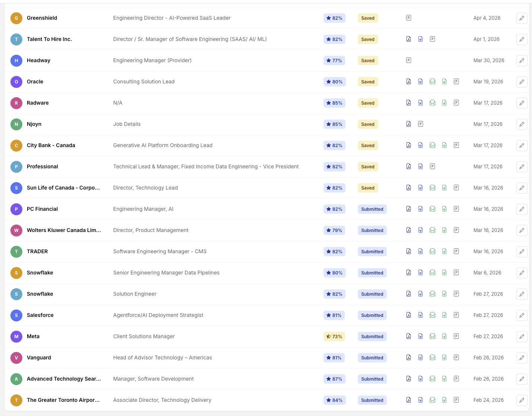The width and height of the screenshot is (532, 416).
Task: Click the 77% match score for Headway
Action: (334, 60)
